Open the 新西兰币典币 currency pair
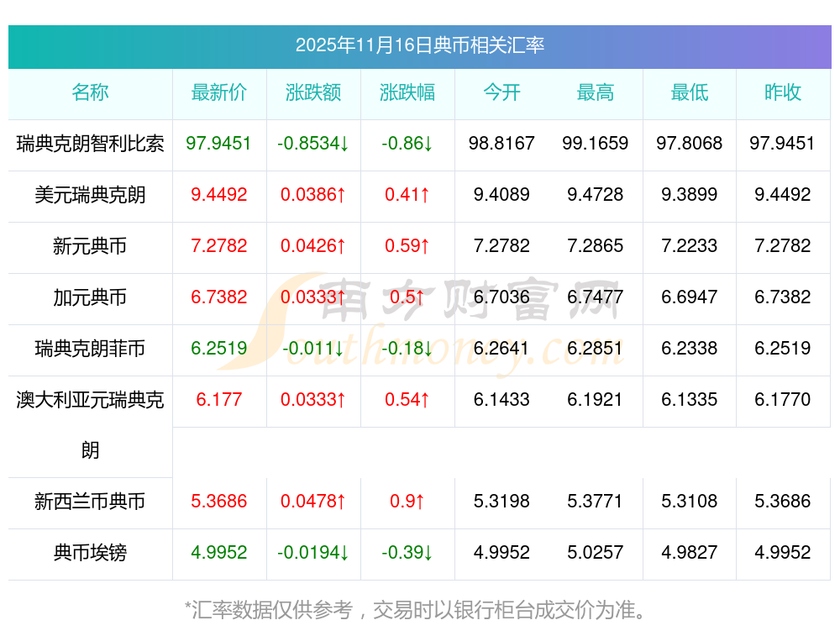Image resolution: width=840 pixels, height=636 pixels. (90, 502)
